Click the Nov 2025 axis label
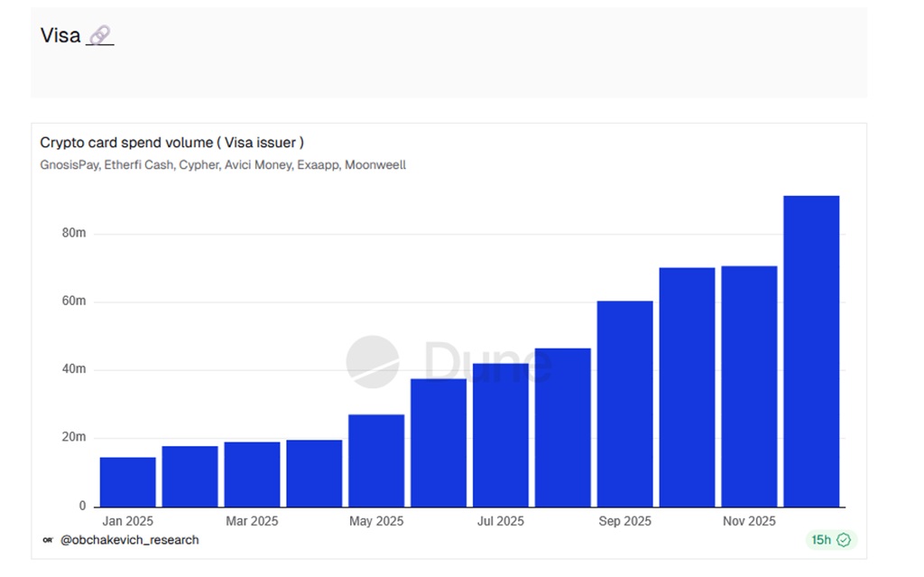 pos(748,521)
